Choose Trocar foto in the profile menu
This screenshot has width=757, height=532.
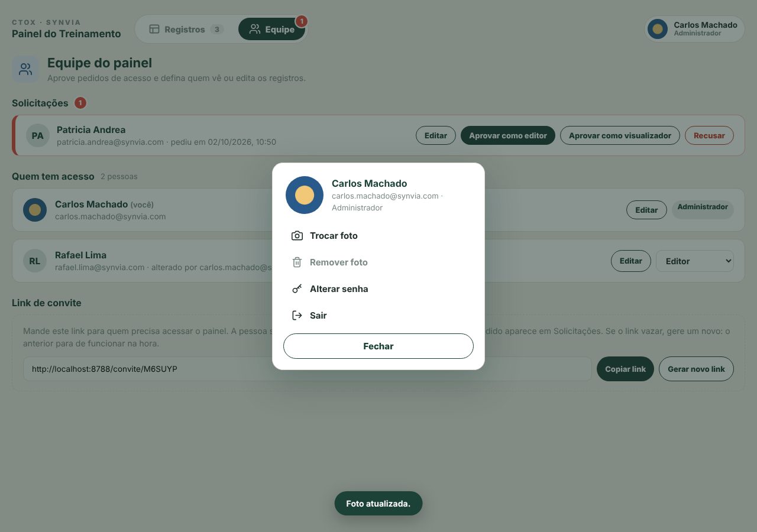pyautogui.click(x=378, y=236)
